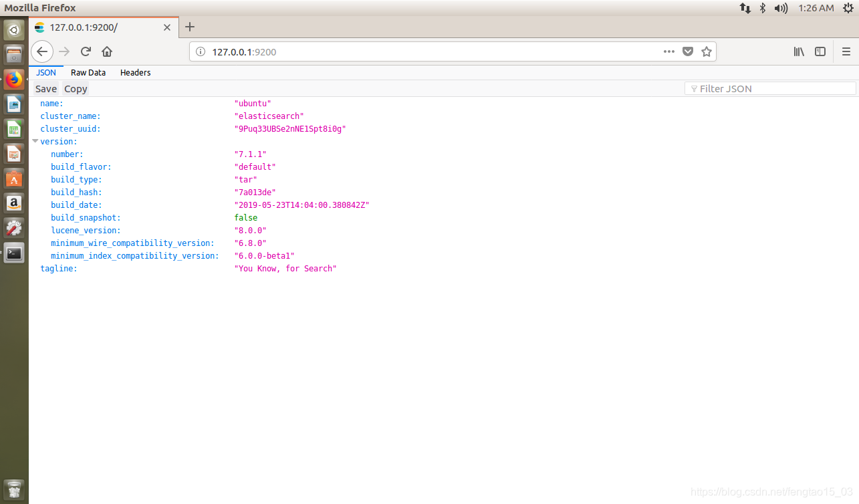
Task: Select the minimum_wire_compatibility_version key
Action: pos(132,243)
